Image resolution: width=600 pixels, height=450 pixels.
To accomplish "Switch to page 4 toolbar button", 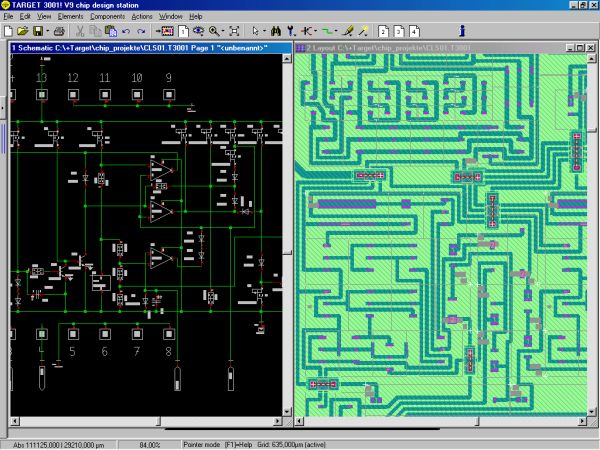I will coord(414,31).
